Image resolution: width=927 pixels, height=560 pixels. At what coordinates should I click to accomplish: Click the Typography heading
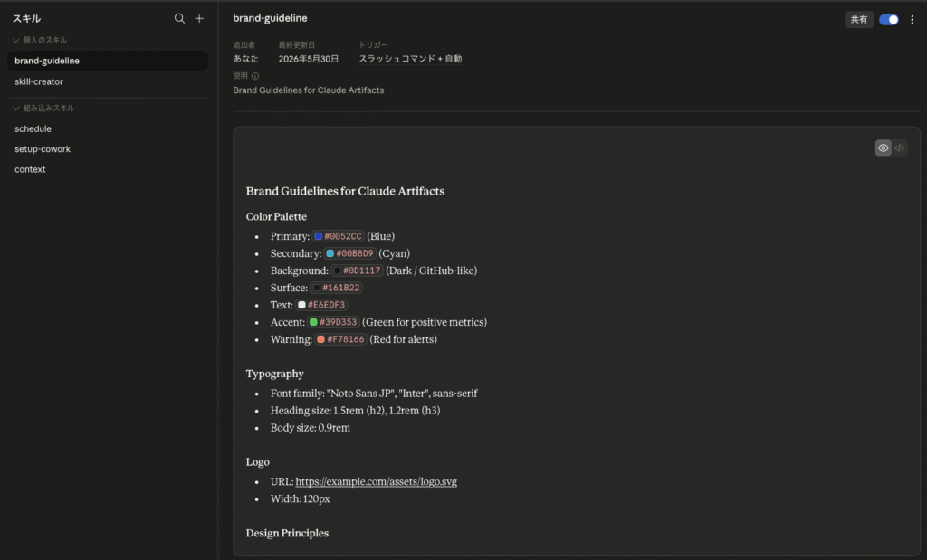[x=275, y=374]
